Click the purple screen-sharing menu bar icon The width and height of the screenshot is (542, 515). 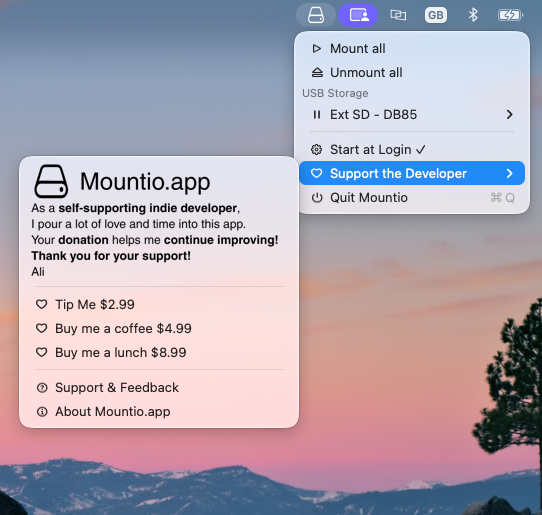pos(358,15)
